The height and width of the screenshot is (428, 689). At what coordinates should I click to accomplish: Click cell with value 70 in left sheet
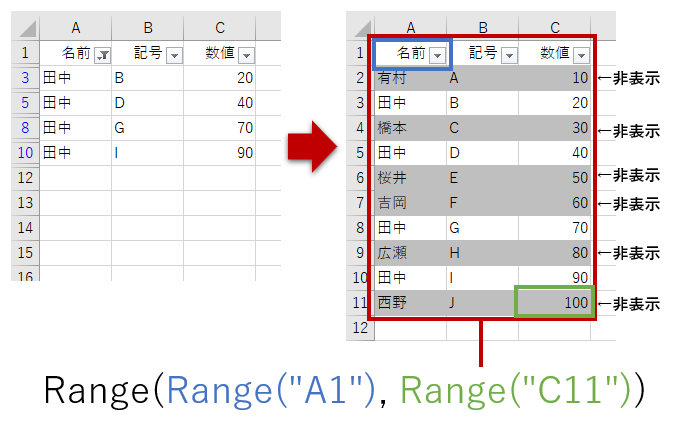220,128
